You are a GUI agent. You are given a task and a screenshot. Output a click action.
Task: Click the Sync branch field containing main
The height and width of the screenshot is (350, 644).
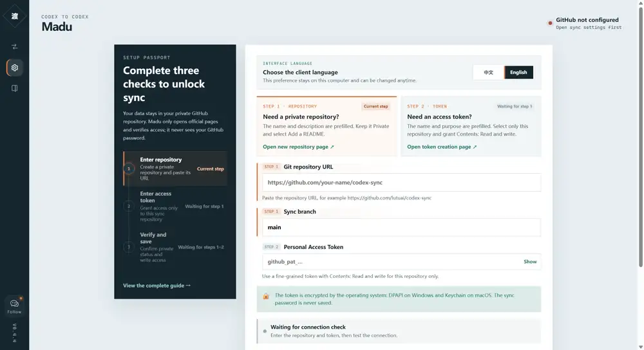point(401,227)
